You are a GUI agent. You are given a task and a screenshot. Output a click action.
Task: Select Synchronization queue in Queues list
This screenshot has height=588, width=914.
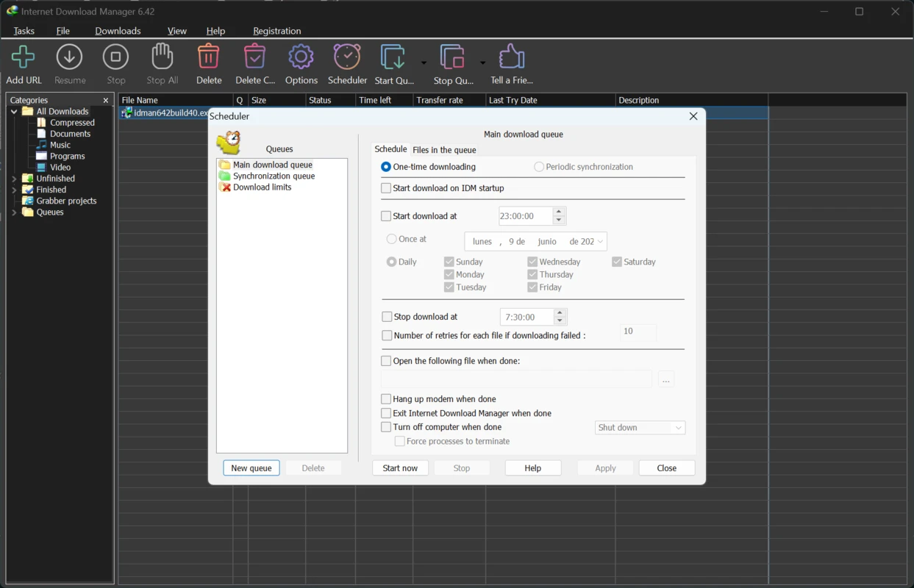pos(274,176)
